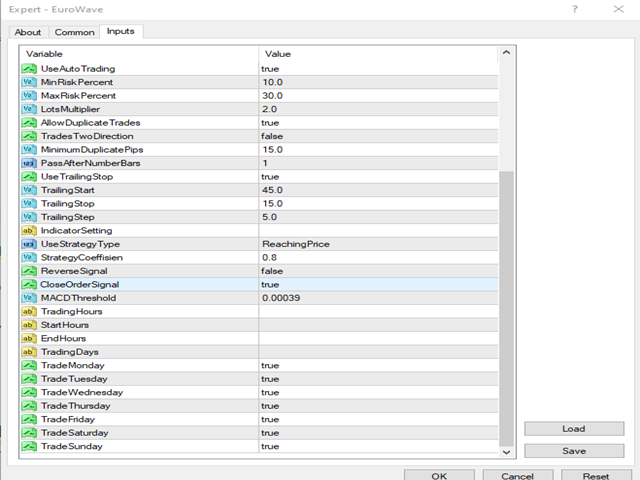Image resolution: width=640 pixels, height=480 pixels.
Task: Click the StartHours string icon
Action: (29, 324)
